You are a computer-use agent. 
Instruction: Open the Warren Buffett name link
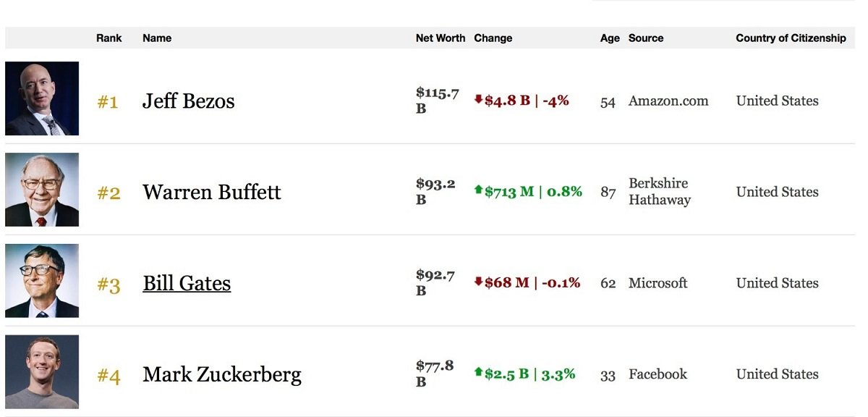pos(212,192)
